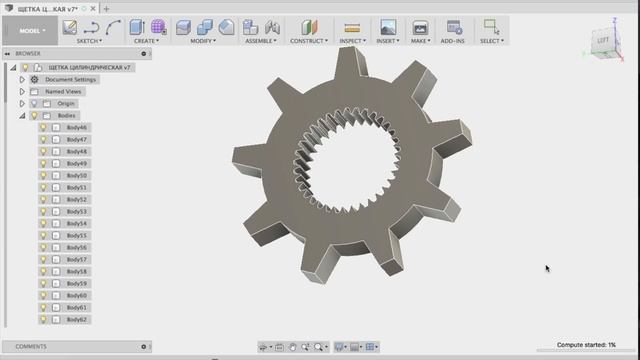
Task: Click the Measure ruler icon
Action: tap(352, 28)
